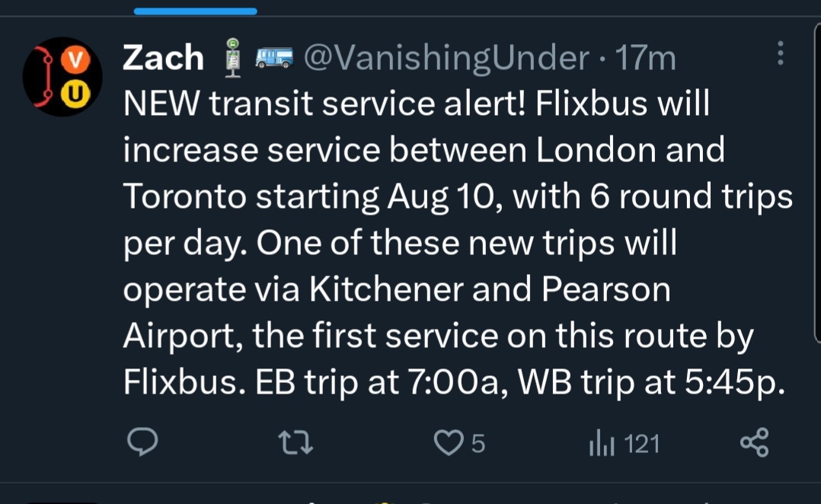Click the 'Pearson' text in the tweet
Screen dimensions: 821x504
[x=606, y=290]
